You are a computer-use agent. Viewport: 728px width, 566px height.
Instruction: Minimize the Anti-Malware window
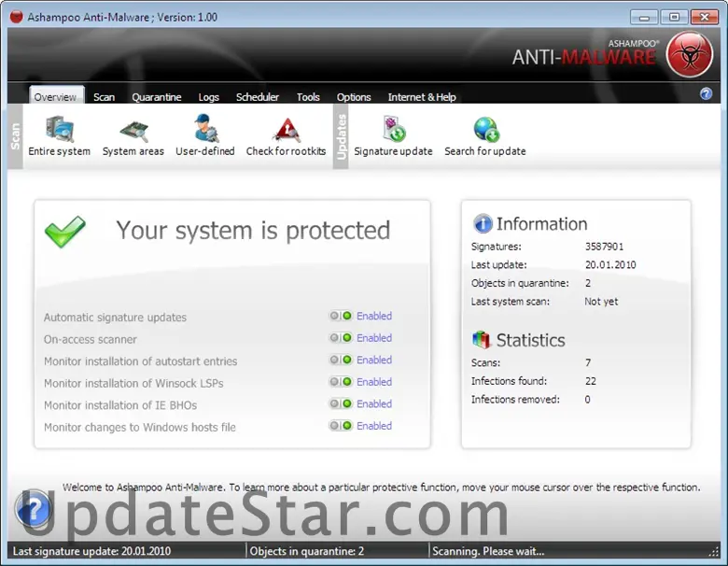tap(644, 17)
